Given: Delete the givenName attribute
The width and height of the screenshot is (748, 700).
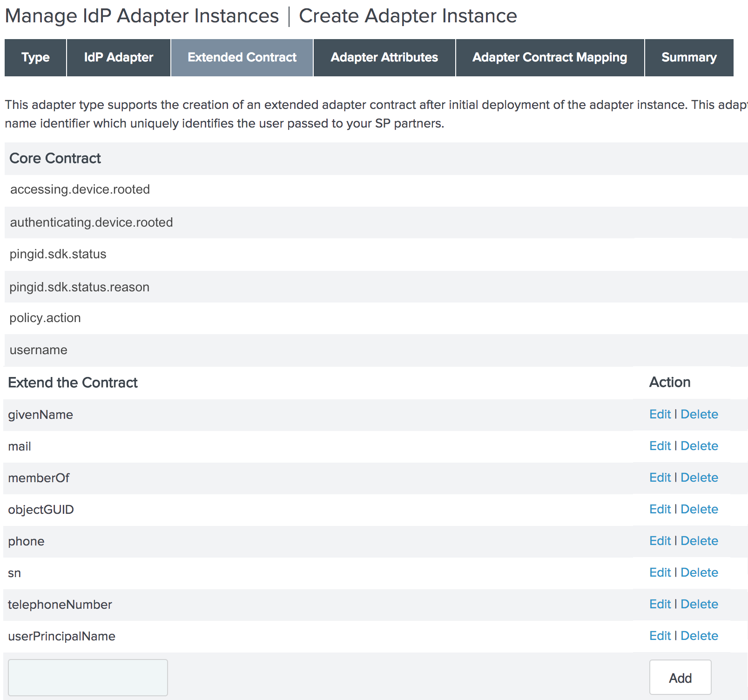Looking at the screenshot, I should pos(699,414).
